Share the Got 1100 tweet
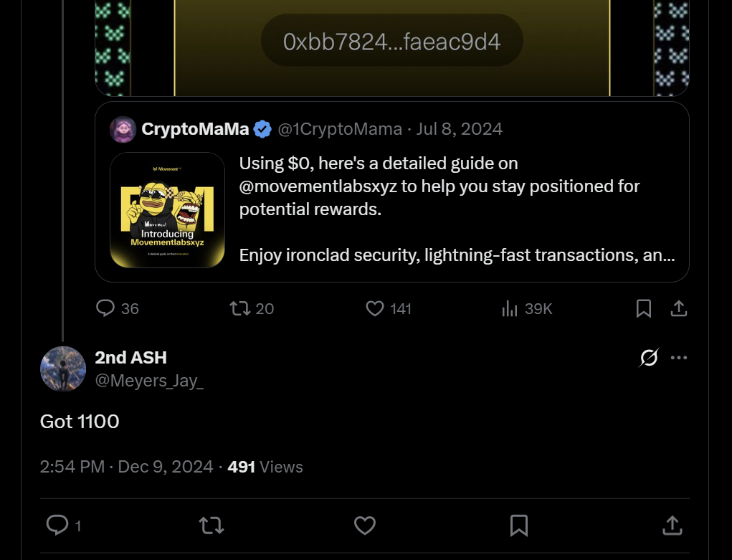Image resolution: width=732 pixels, height=560 pixels. (x=672, y=526)
